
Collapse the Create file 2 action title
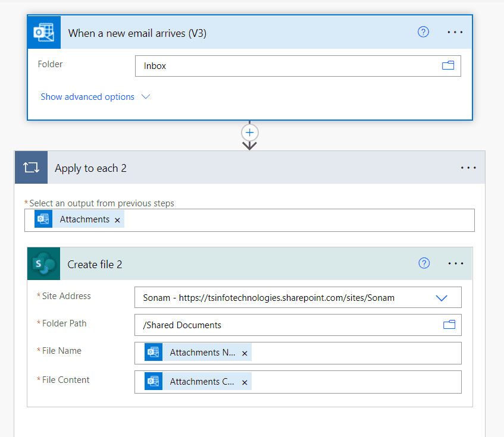[x=95, y=265]
